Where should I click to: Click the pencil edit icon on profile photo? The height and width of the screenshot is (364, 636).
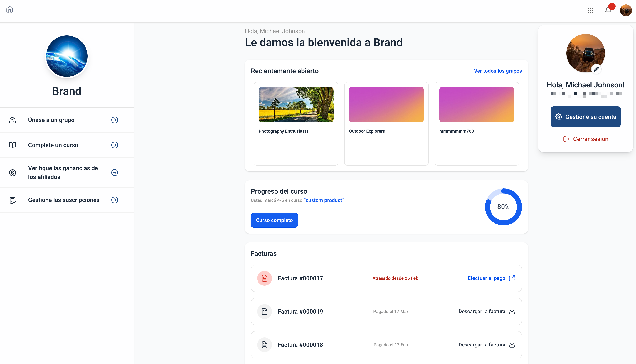[x=596, y=69]
